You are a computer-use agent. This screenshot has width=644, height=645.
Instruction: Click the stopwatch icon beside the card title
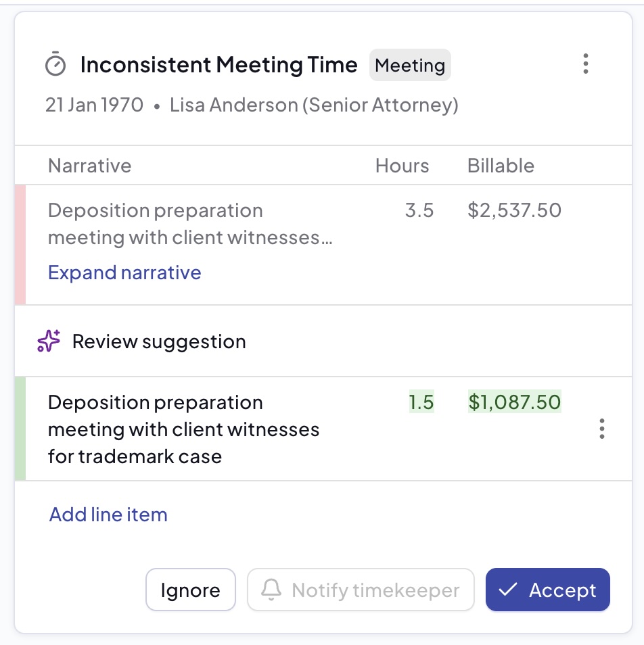(x=55, y=65)
